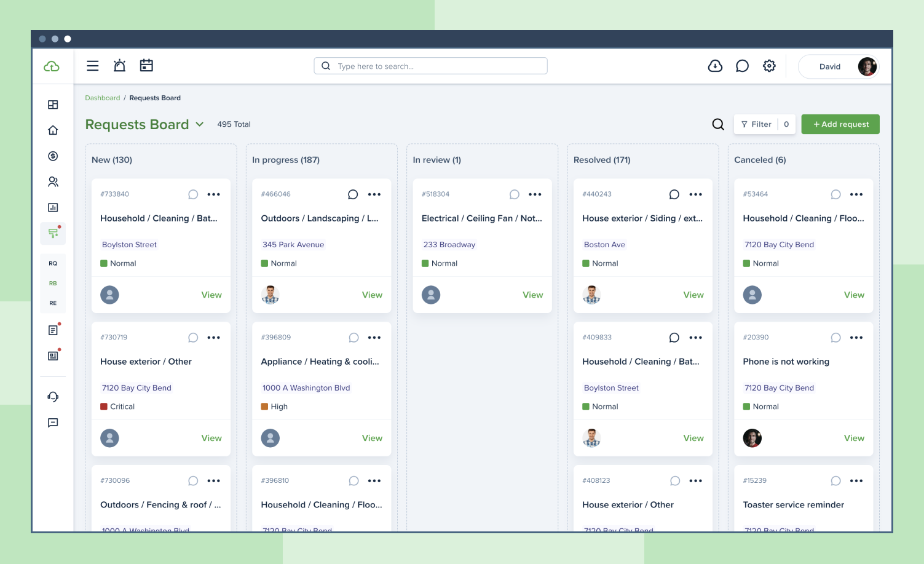Open comments on request #730719
Screen dimensions: 924x564
coord(193,338)
